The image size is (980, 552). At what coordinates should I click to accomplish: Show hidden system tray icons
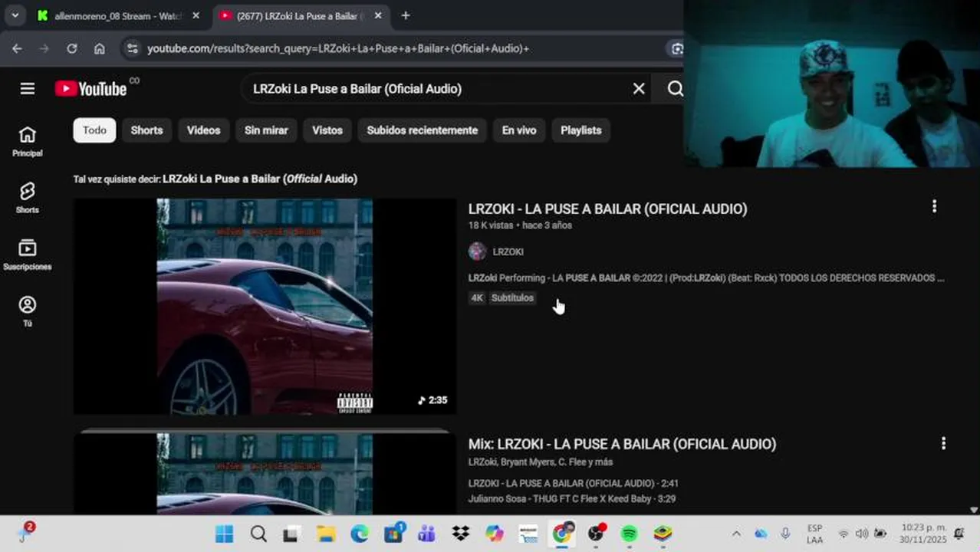tap(736, 534)
